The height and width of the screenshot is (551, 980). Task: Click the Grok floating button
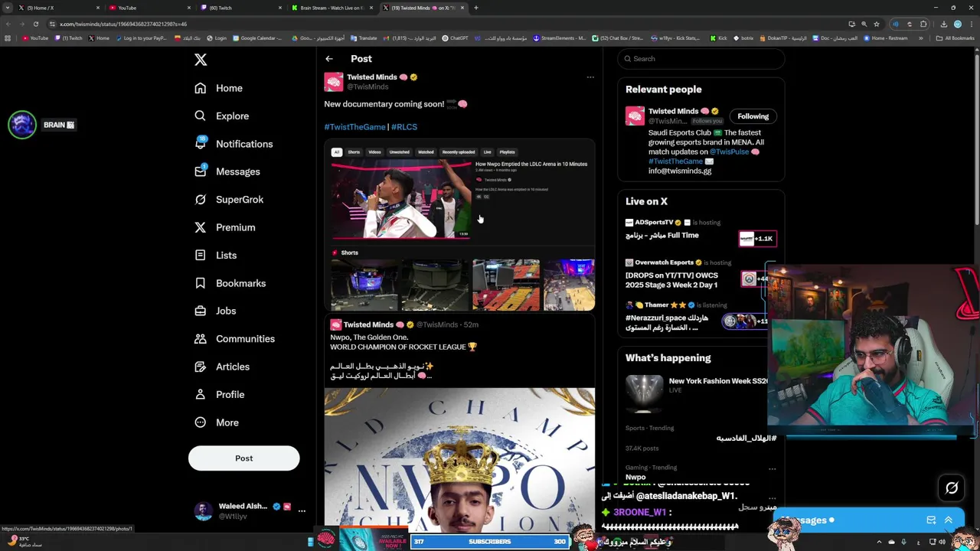pos(952,487)
